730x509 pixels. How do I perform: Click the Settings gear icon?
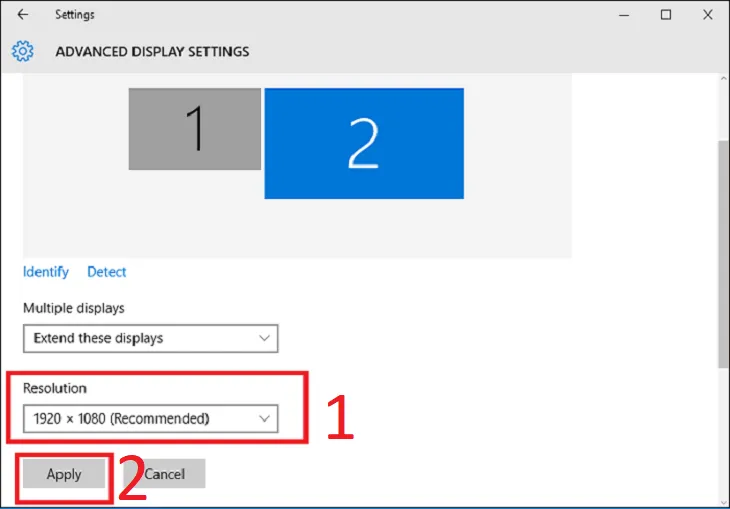click(x=23, y=51)
